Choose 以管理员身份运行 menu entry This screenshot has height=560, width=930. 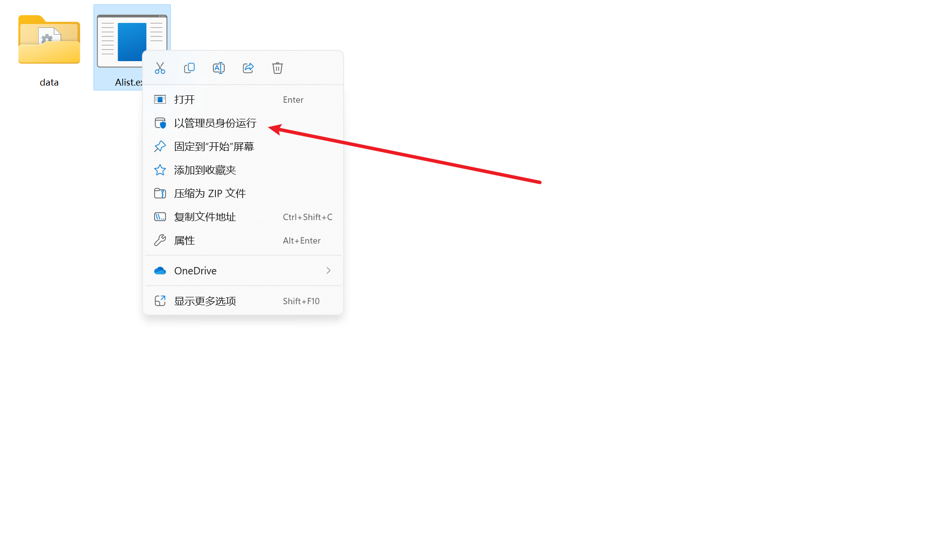pos(243,123)
